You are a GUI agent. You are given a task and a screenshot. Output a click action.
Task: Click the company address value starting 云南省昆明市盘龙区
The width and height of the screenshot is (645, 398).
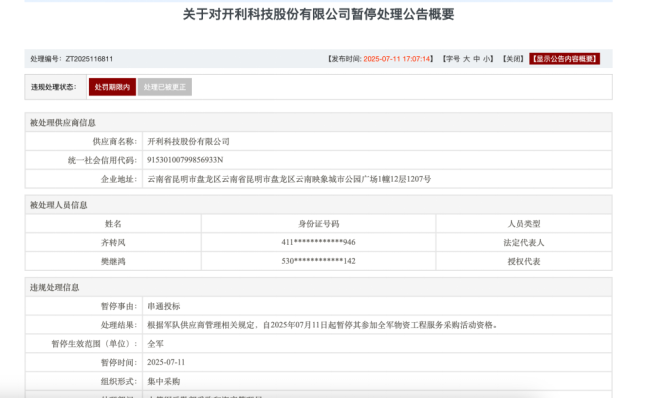289,179
